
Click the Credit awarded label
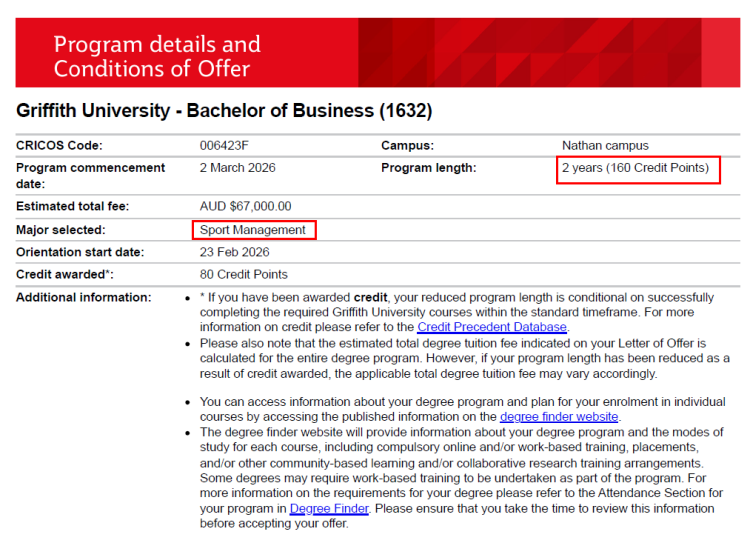click(x=65, y=275)
